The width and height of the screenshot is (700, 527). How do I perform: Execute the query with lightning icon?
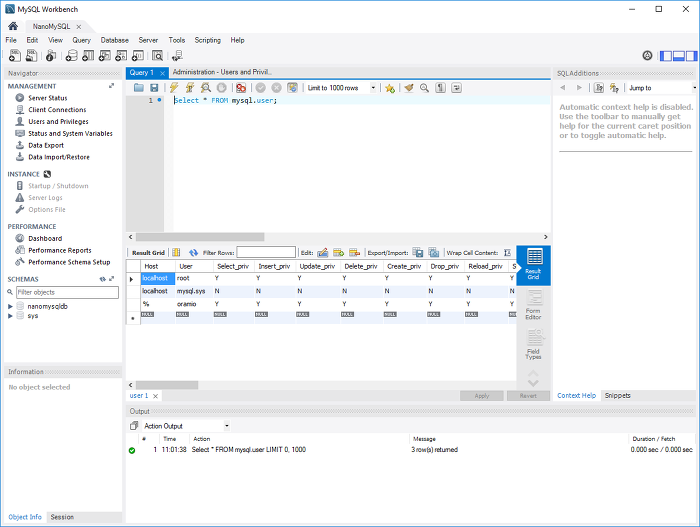[174, 88]
